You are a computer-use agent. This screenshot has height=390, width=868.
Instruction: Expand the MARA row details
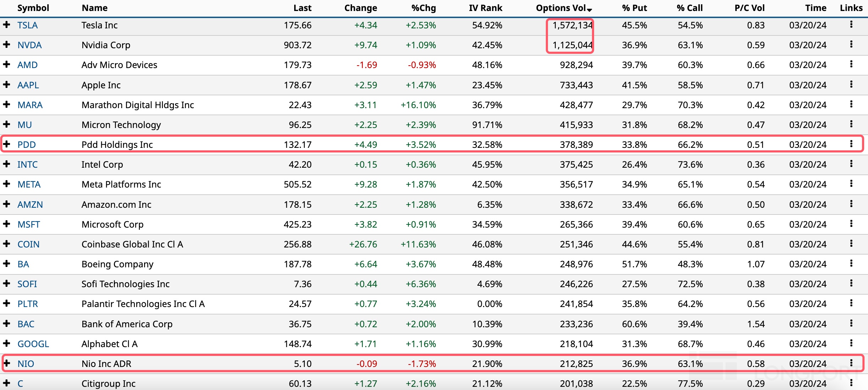coord(6,104)
